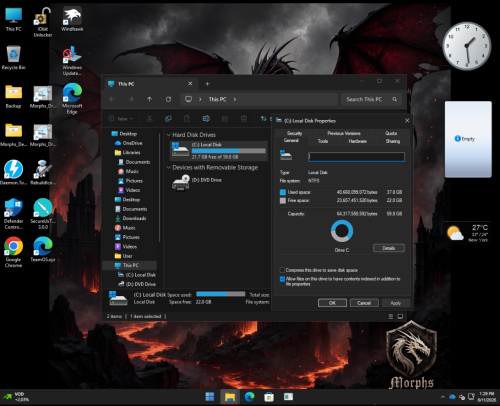Open IObit Unlocker desktop shortcut
Image resolution: width=500 pixels, height=406 pixels.
tap(43, 22)
